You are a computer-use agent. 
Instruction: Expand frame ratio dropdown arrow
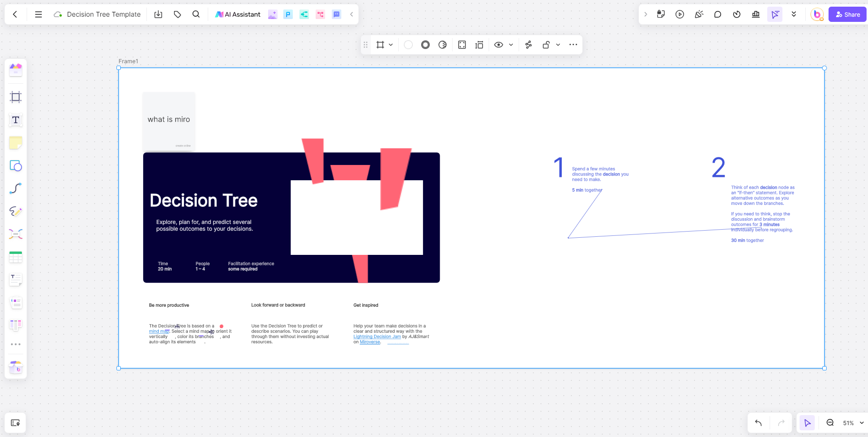[391, 45]
